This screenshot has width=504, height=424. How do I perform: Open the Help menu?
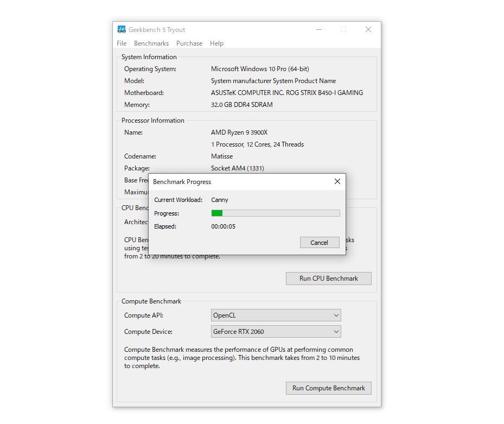pos(216,43)
